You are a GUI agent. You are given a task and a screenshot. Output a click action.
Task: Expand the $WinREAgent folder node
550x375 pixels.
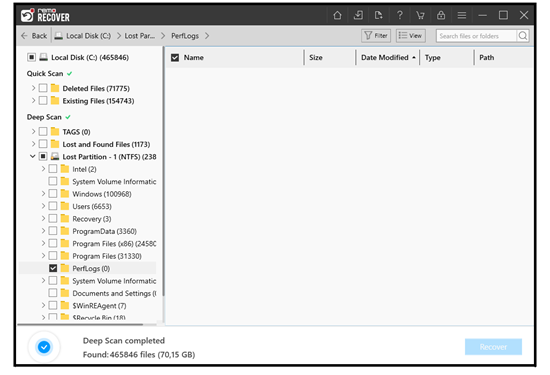click(43, 305)
